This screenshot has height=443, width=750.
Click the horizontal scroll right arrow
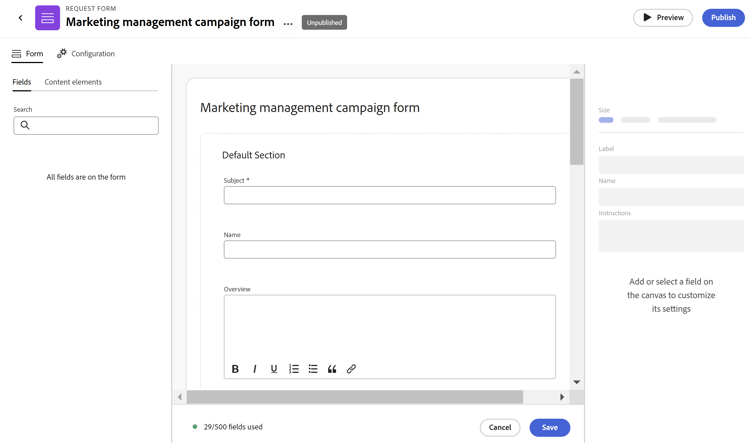[562, 397]
